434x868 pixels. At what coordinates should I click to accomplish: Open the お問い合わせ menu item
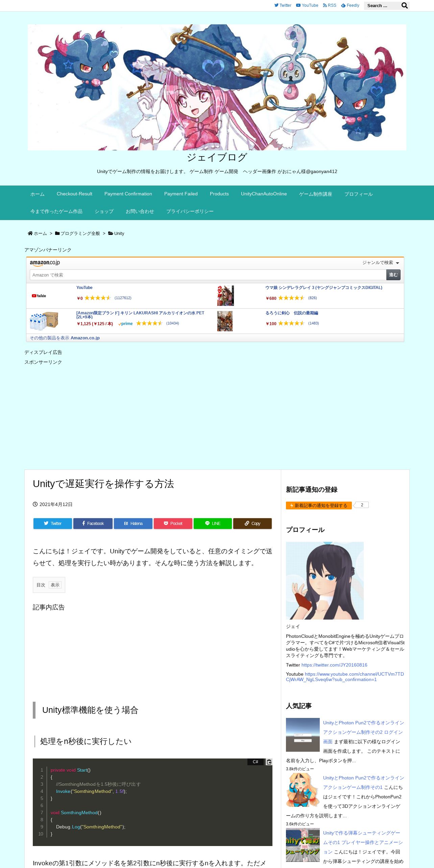click(140, 211)
